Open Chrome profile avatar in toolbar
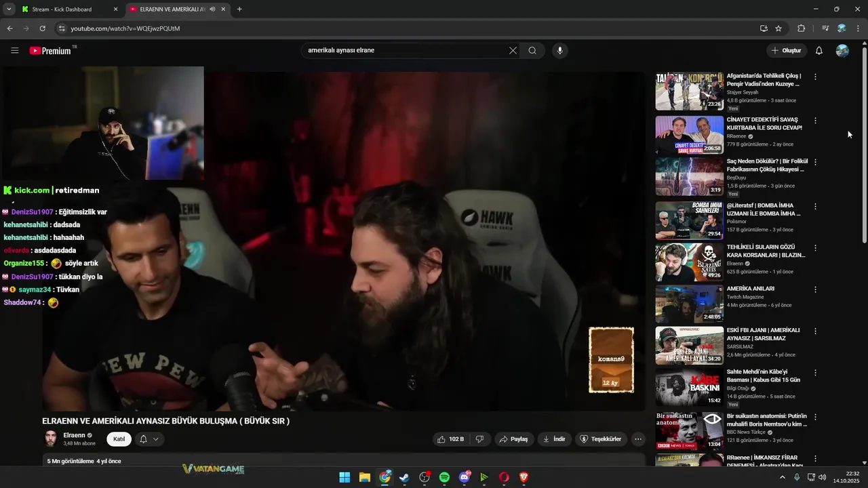This screenshot has width=868, height=488. tap(842, 28)
